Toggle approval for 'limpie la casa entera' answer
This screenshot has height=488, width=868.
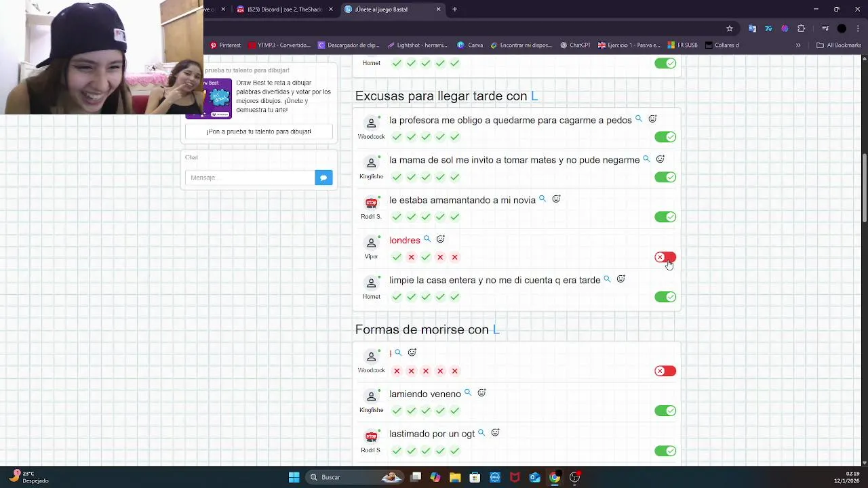(665, 297)
